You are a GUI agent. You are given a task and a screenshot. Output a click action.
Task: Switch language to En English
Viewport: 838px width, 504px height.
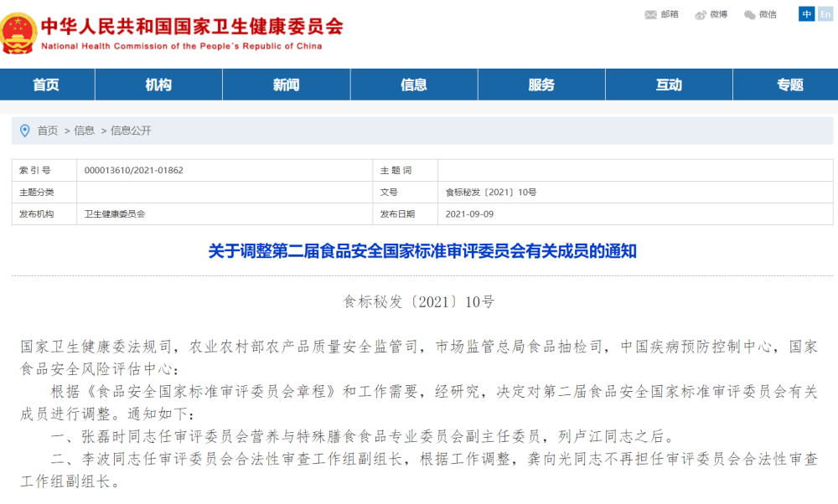825,14
